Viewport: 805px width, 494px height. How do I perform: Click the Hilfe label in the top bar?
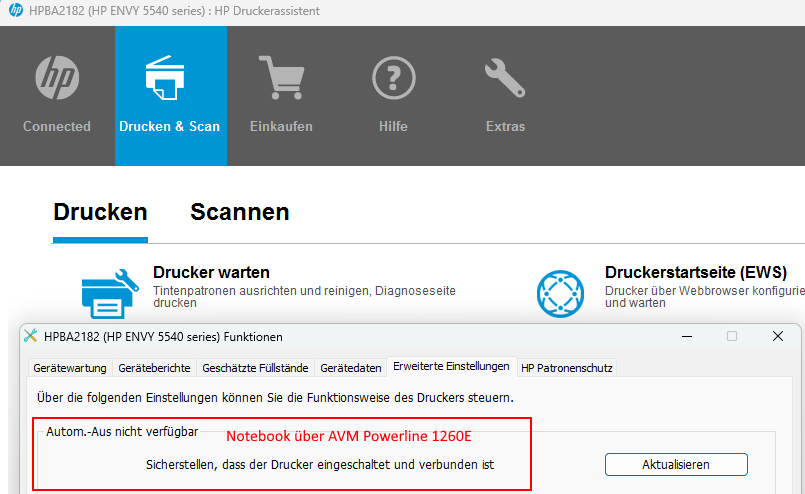(393, 126)
